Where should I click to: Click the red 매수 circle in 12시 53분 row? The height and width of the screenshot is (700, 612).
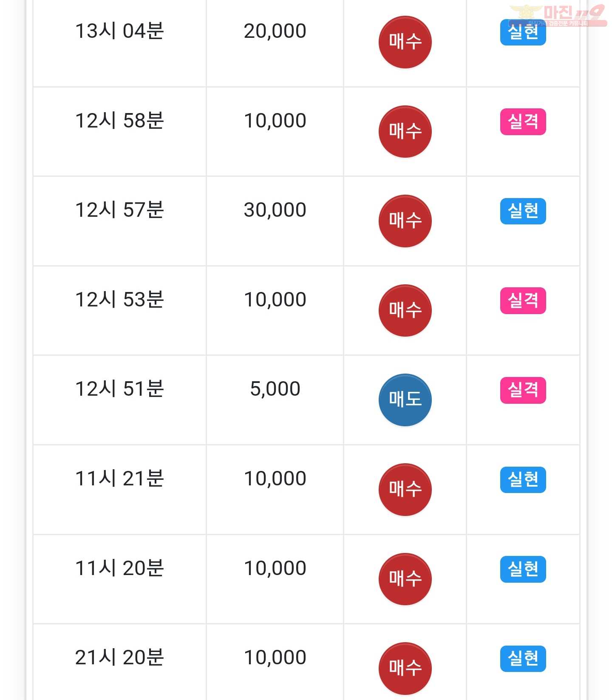tap(405, 311)
